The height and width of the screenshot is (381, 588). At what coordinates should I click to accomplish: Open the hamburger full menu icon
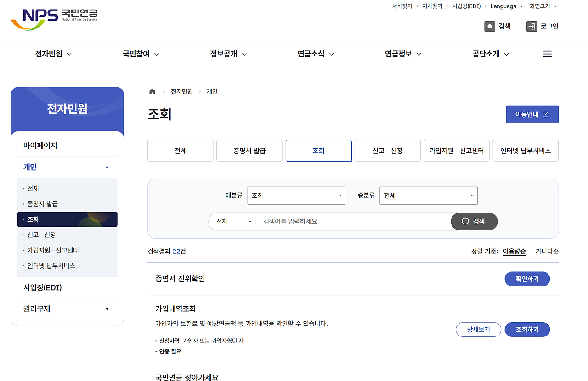(547, 54)
